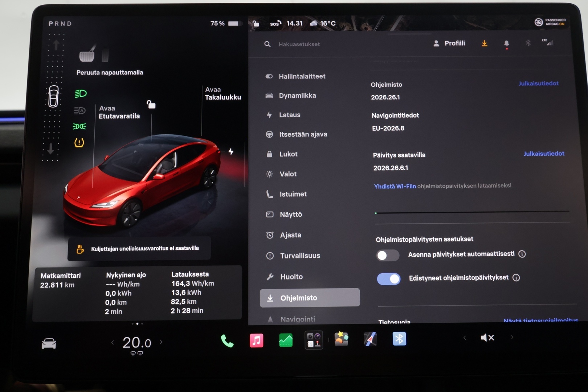Launch the music app in the dock
588x392 pixels.
point(256,340)
